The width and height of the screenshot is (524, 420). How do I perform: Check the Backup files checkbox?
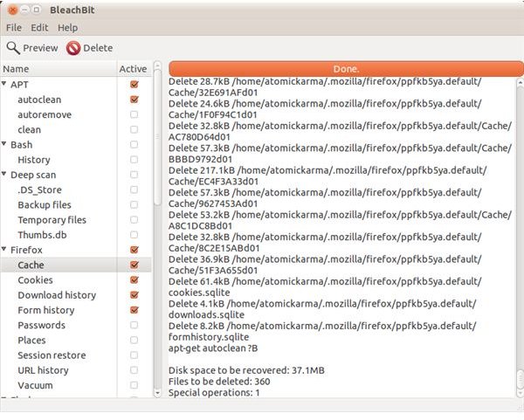(134, 205)
